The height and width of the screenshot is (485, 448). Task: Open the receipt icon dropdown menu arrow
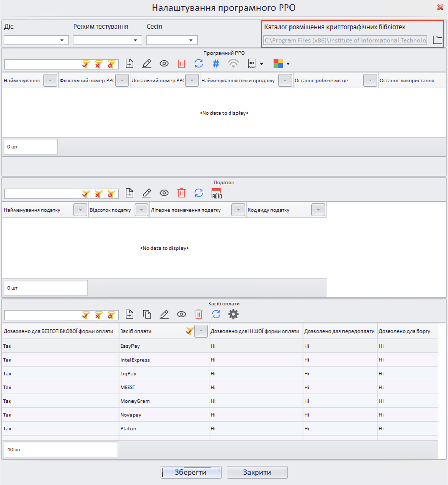[262, 64]
